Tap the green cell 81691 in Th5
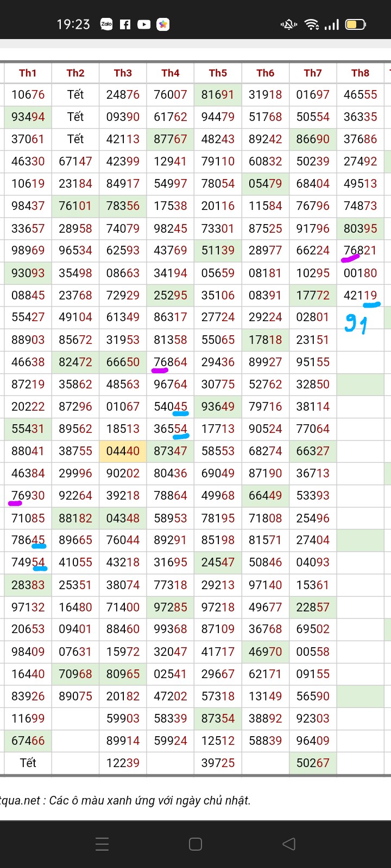 [x=218, y=94]
